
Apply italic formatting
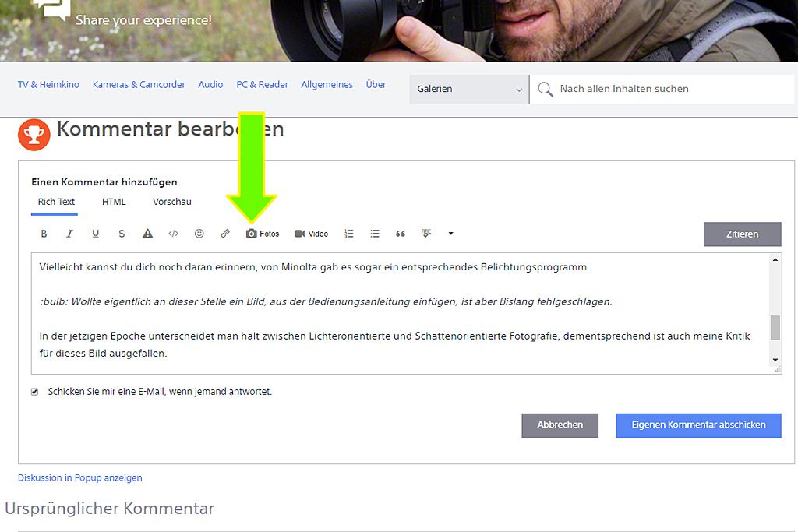click(x=69, y=233)
